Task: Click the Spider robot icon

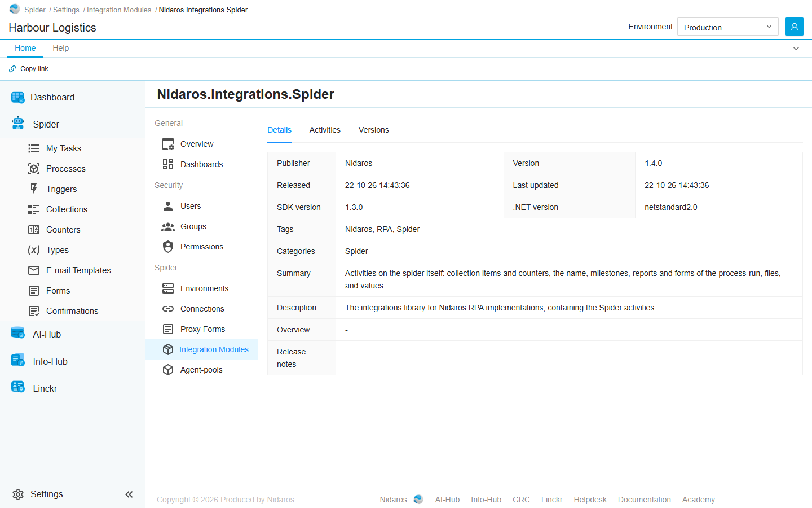Action: click(x=18, y=123)
